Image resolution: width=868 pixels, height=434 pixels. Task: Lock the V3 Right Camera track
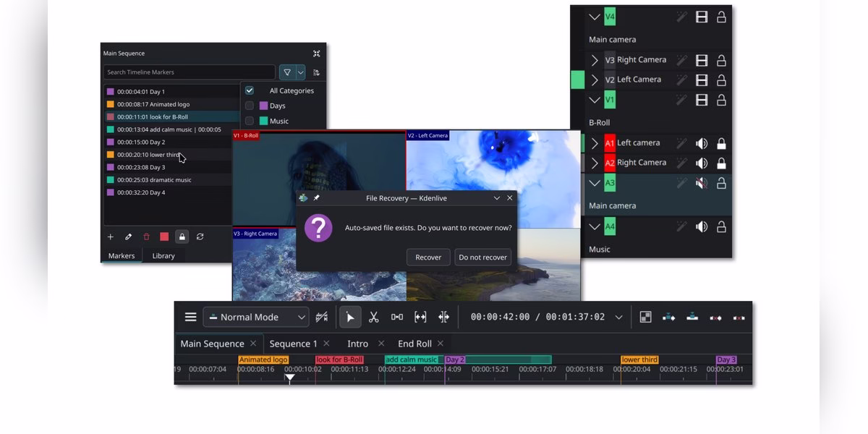click(x=721, y=60)
